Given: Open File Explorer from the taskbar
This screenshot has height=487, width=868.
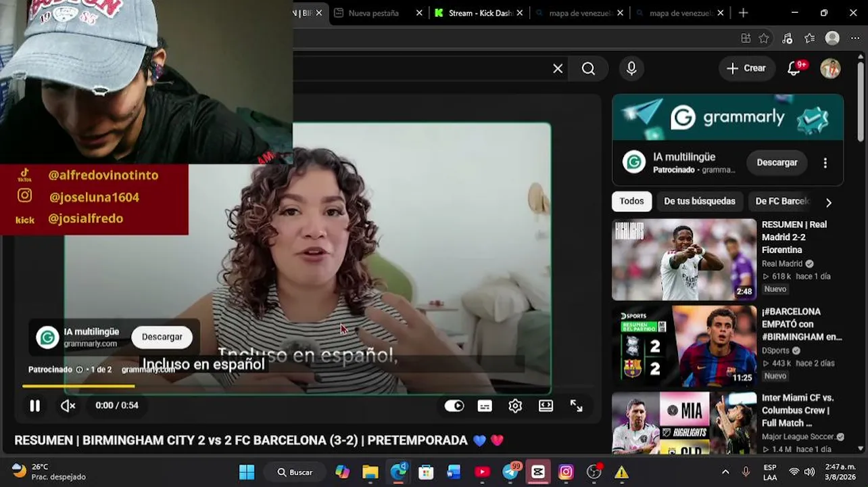Looking at the screenshot, I should click(x=370, y=472).
